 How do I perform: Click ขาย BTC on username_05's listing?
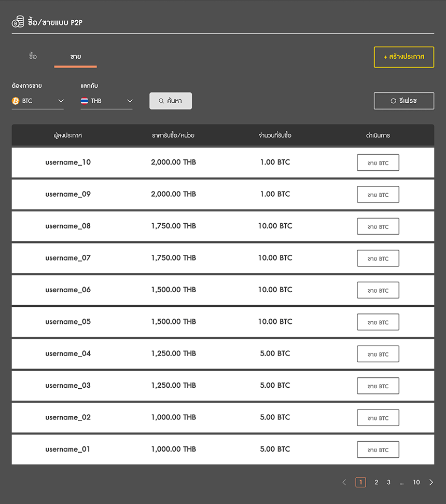pyautogui.click(x=378, y=322)
